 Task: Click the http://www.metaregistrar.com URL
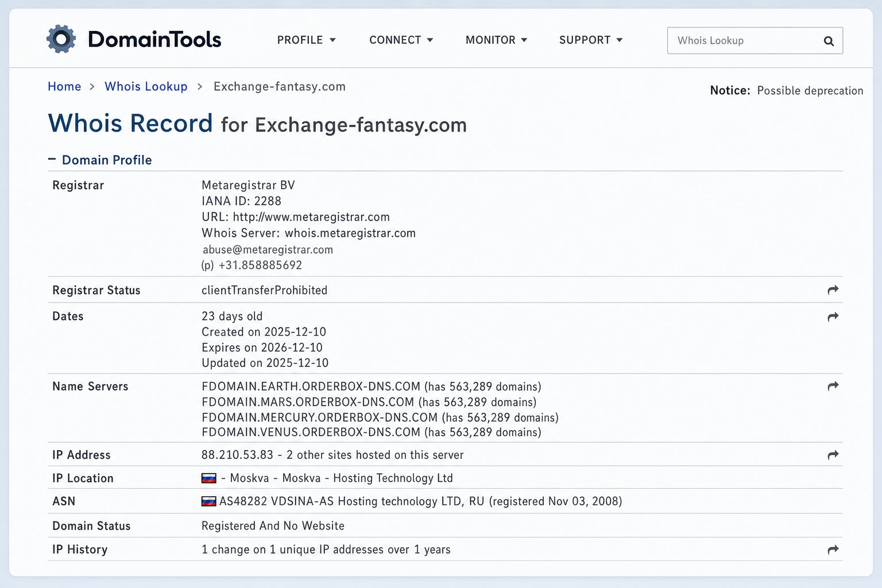pyautogui.click(x=311, y=217)
